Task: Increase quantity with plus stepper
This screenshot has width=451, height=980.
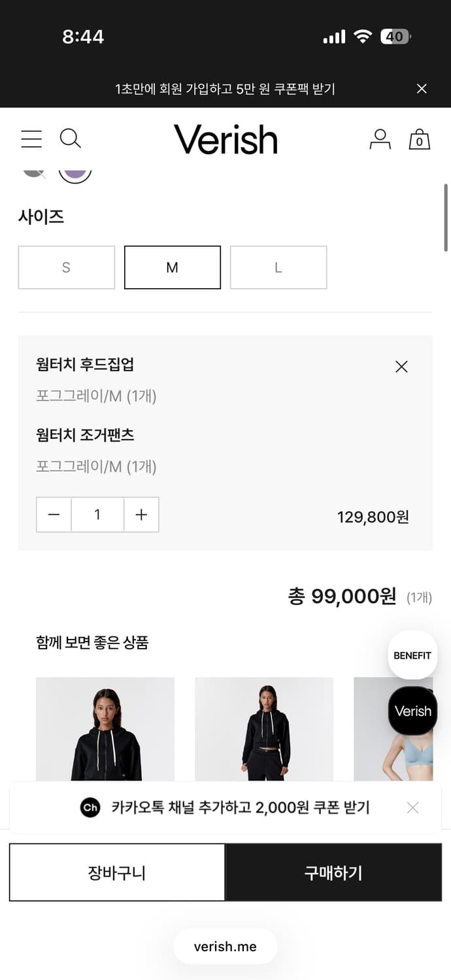Action: [141, 515]
